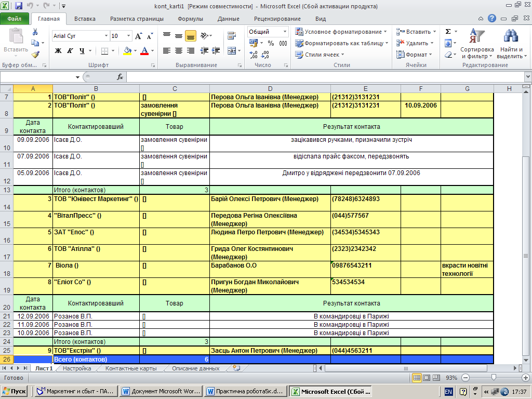Screen dimensions: 532x399
Task: Open the Файл tab
Action: pos(14,19)
